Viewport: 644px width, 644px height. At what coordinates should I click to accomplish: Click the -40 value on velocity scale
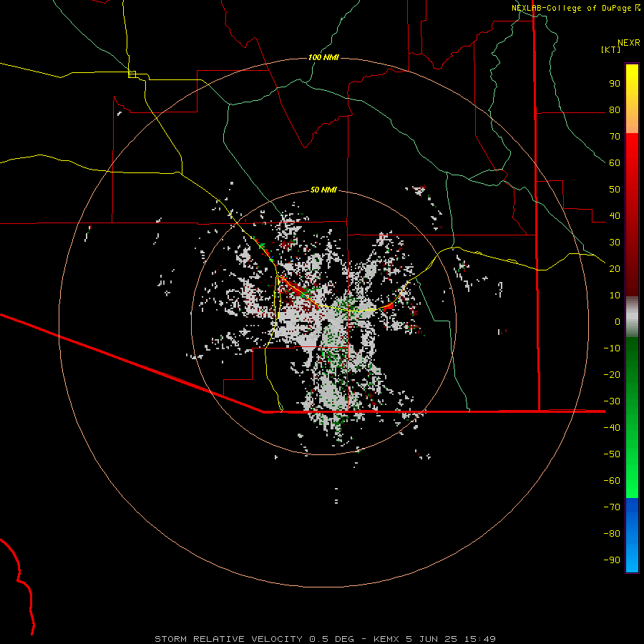pos(612,428)
